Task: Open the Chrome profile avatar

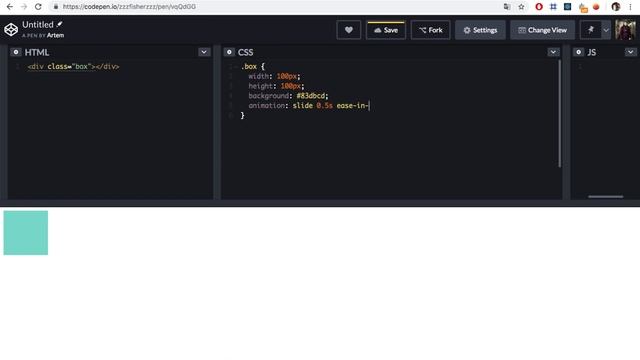Action: [x=616, y=7]
